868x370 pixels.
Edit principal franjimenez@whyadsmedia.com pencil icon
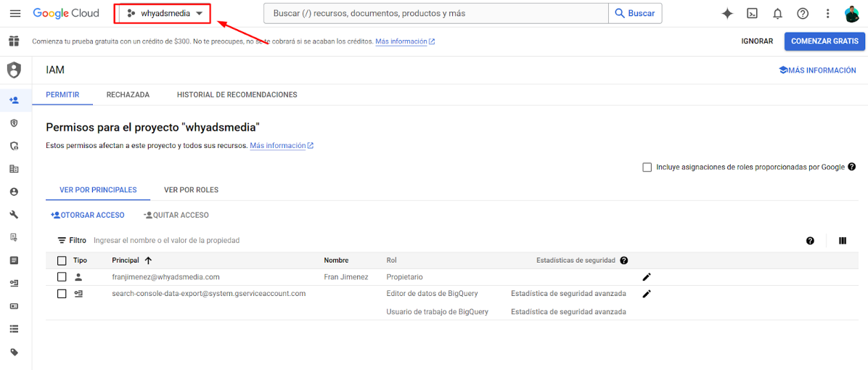647,277
